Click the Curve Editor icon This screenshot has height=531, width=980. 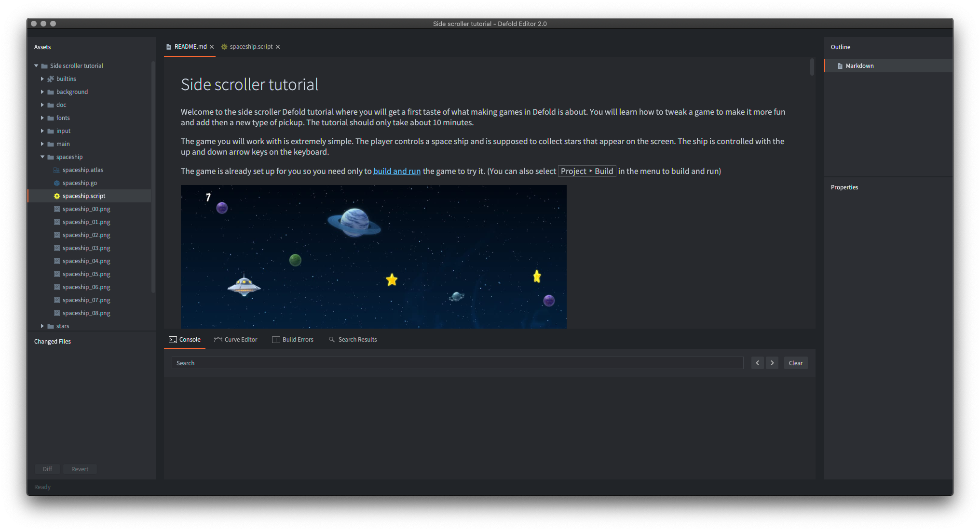click(218, 340)
